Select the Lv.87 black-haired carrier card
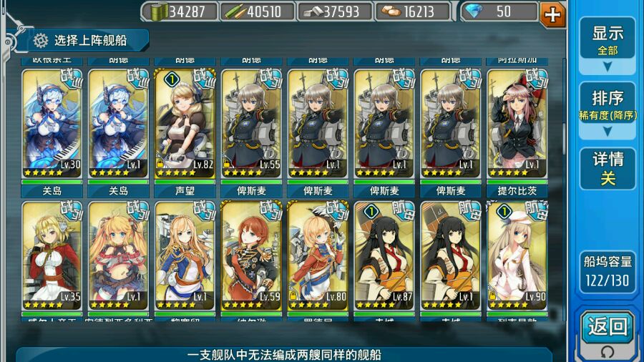The height and width of the screenshot is (362, 644). tap(384, 255)
